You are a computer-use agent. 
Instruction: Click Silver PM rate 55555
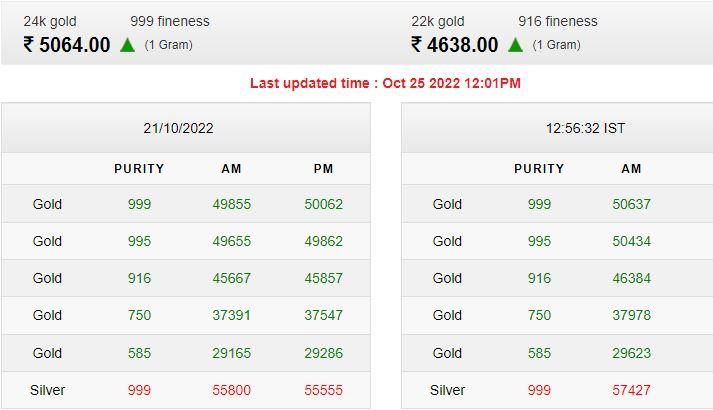pyautogui.click(x=323, y=390)
